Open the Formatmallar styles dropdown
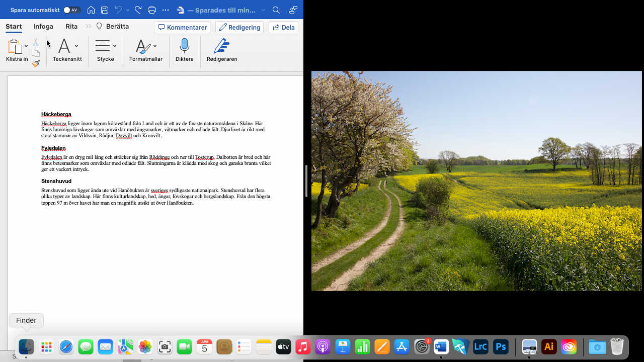 pyautogui.click(x=155, y=46)
